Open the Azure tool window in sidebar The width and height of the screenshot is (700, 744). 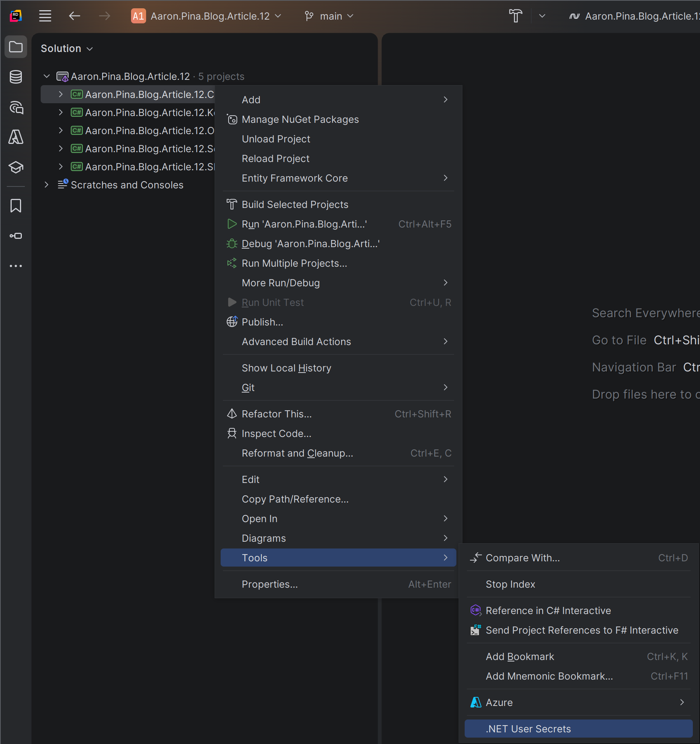(x=16, y=137)
